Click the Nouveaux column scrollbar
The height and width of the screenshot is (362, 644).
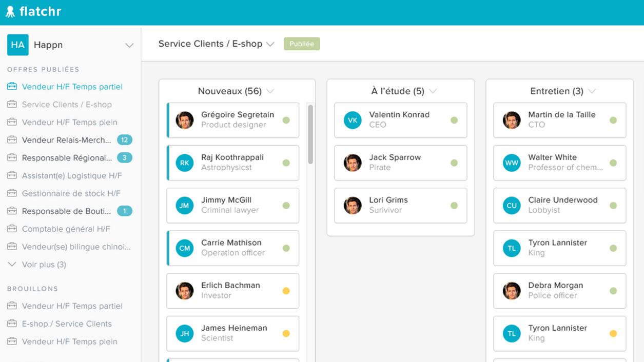[310, 134]
